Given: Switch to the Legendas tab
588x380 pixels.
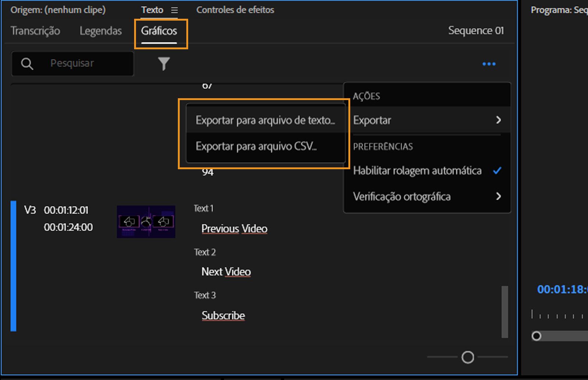Looking at the screenshot, I should (100, 31).
